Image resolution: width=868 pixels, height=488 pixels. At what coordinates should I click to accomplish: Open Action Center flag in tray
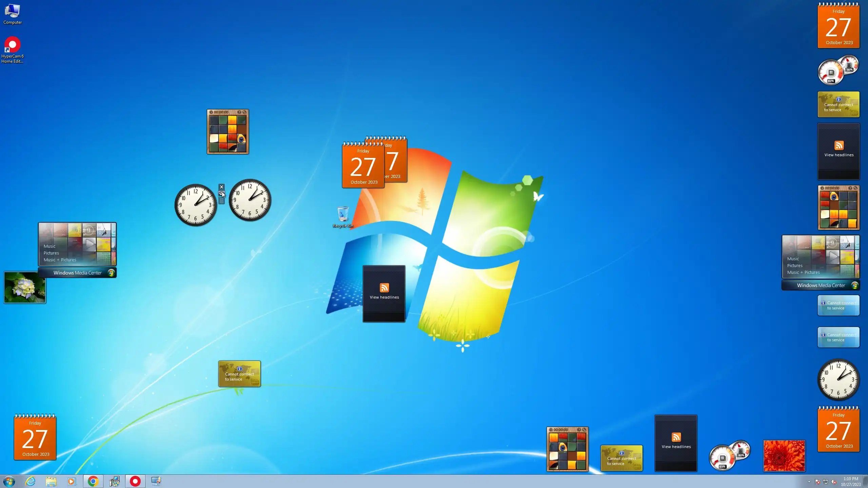817,482
